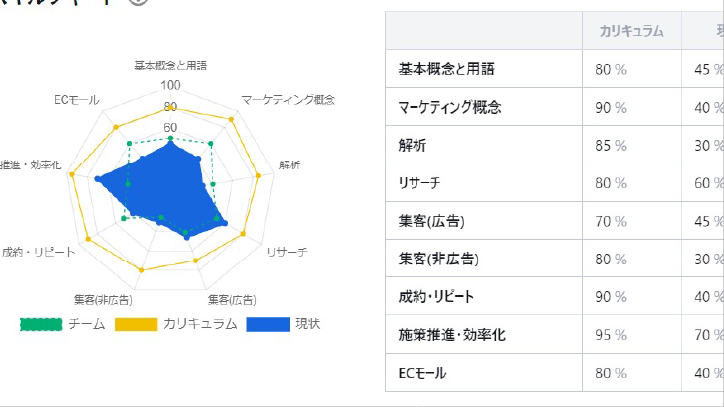The width and height of the screenshot is (724, 407).
Task: Click the blue 現状 legend swatch
Action: click(267, 324)
